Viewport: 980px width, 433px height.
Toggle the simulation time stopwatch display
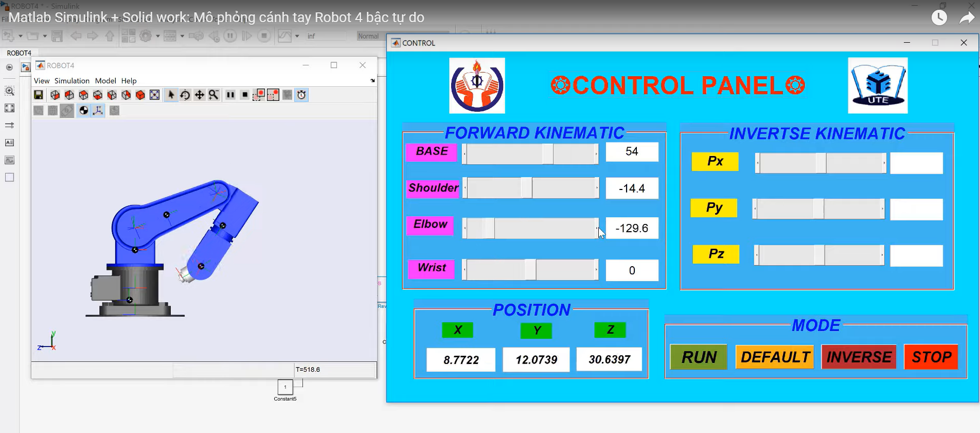pyautogui.click(x=301, y=95)
